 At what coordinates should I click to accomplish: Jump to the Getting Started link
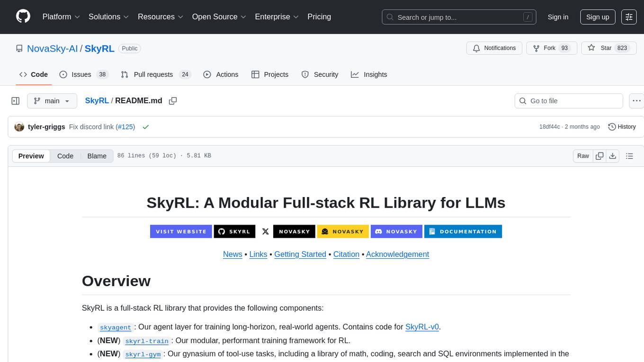(x=300, y=254)
